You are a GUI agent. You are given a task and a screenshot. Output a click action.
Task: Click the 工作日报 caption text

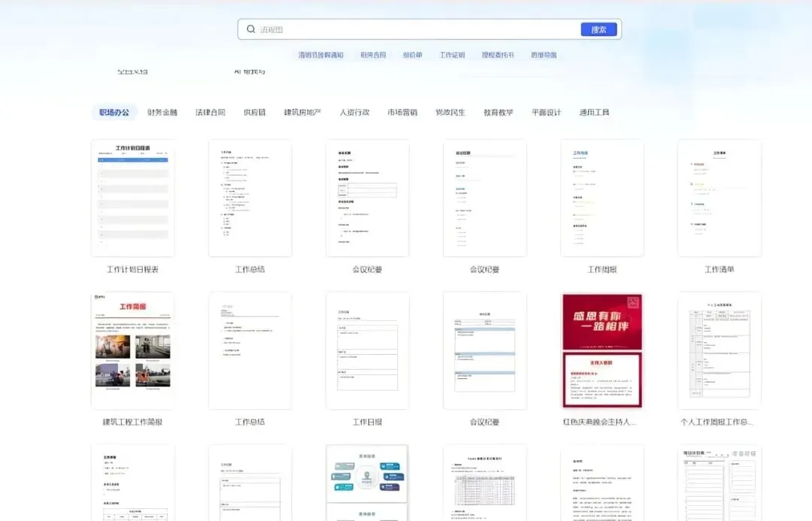click(367, 422)
